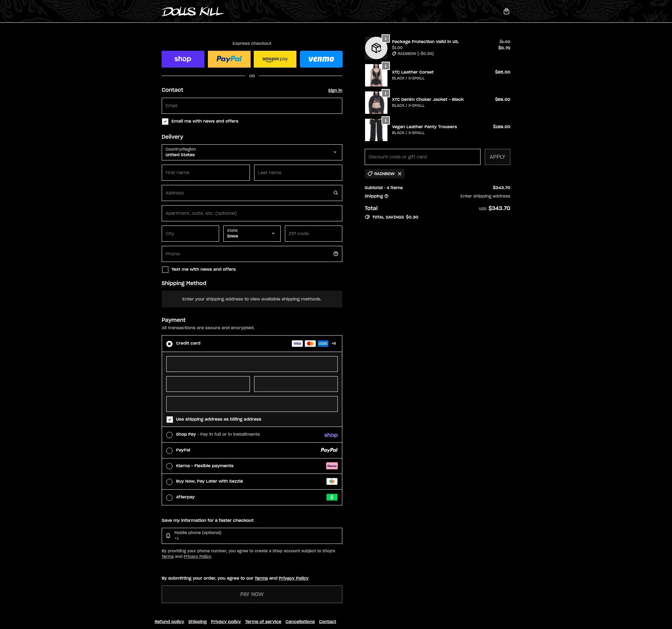Click the shipping info question icon

pyautogui.click(x=386, y=196)
